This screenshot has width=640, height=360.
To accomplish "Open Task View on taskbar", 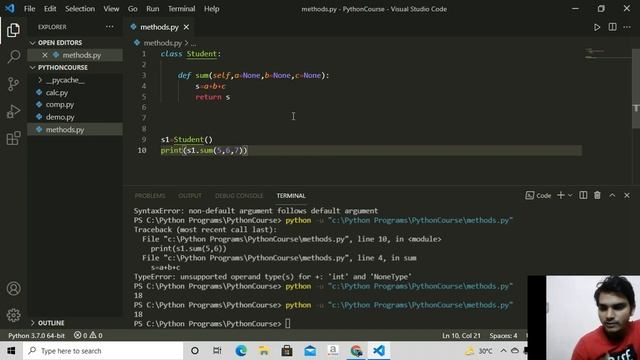I will click(x=217, y=351).
